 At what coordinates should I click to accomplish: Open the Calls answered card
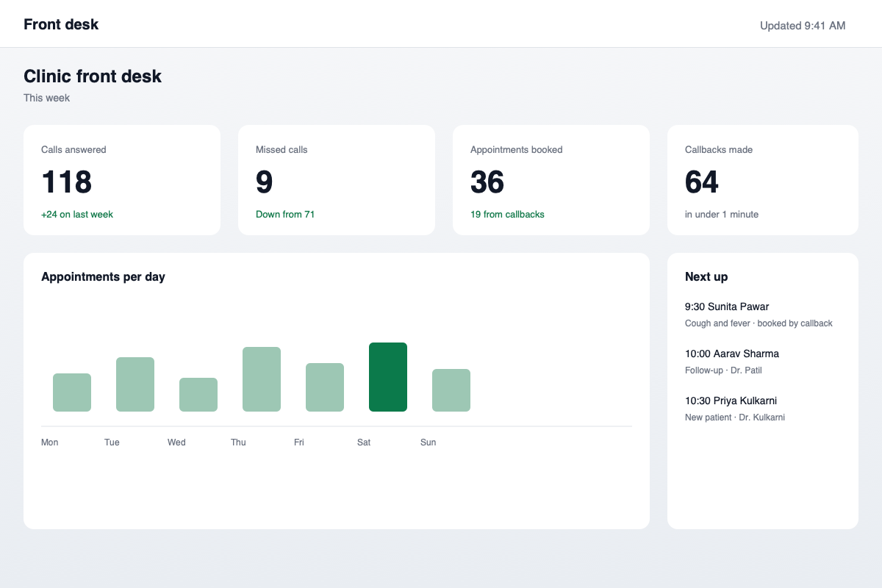tap(122, 180)
